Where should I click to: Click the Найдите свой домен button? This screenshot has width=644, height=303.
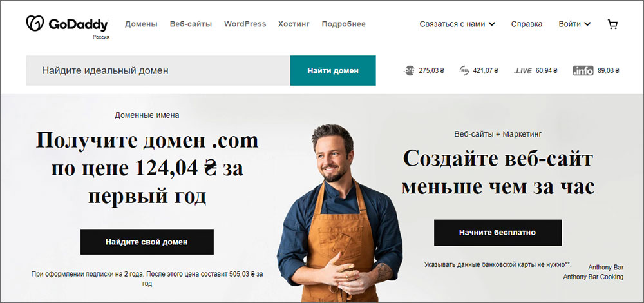147,242
